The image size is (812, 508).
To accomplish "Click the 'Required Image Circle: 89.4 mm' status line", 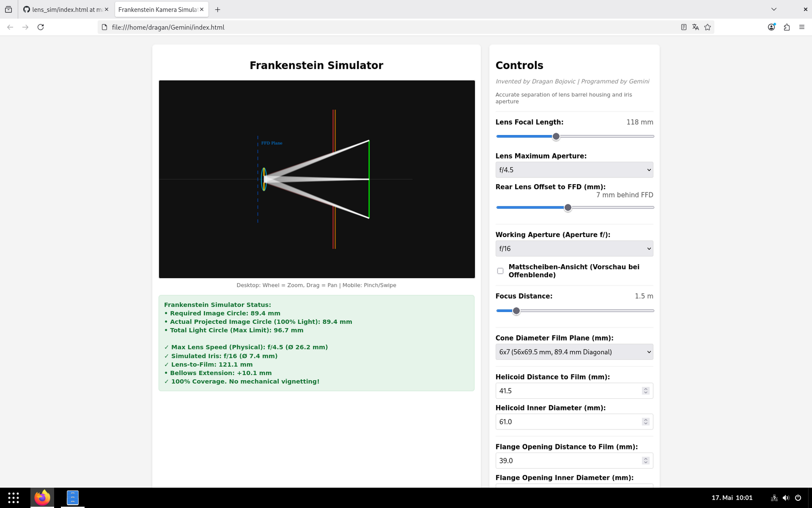I will point(222,313).
